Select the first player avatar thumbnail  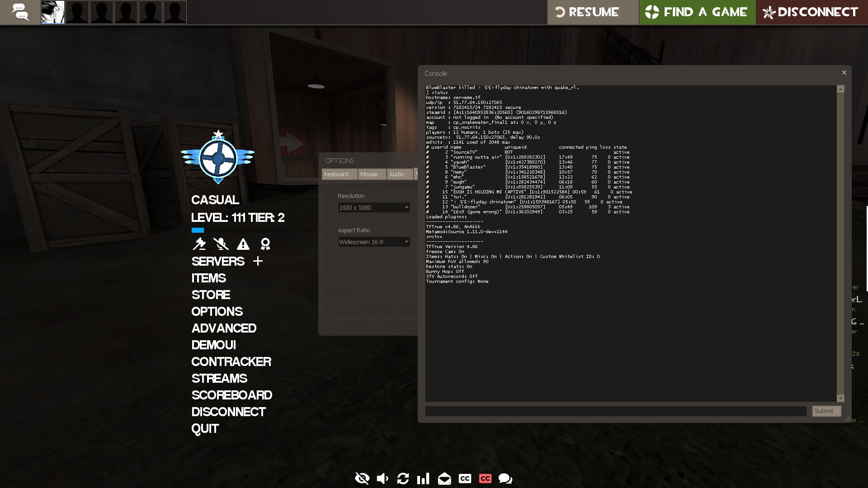53,12
